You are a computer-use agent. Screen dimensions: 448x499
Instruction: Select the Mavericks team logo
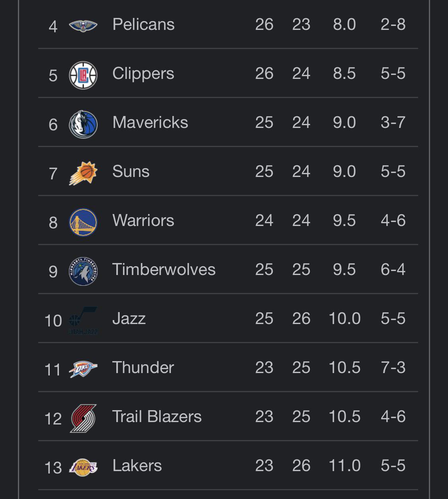pos(83,124)
